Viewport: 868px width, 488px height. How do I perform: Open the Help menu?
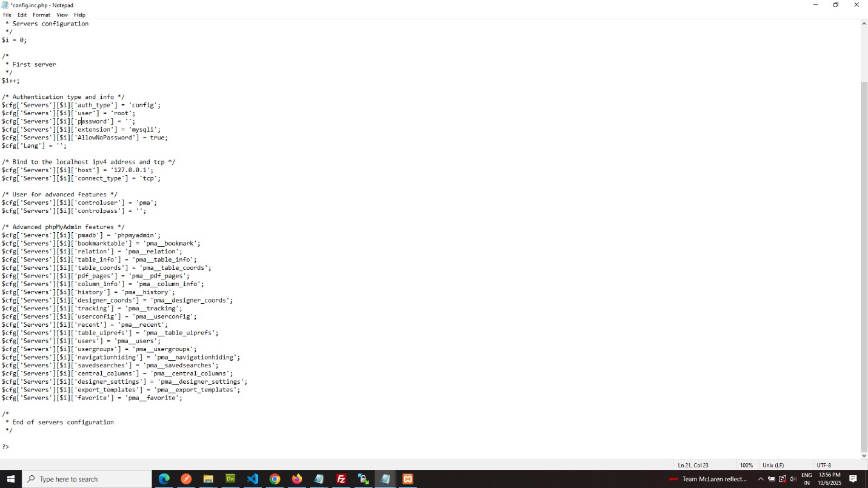pyautogui.click(x=79, y=15)
